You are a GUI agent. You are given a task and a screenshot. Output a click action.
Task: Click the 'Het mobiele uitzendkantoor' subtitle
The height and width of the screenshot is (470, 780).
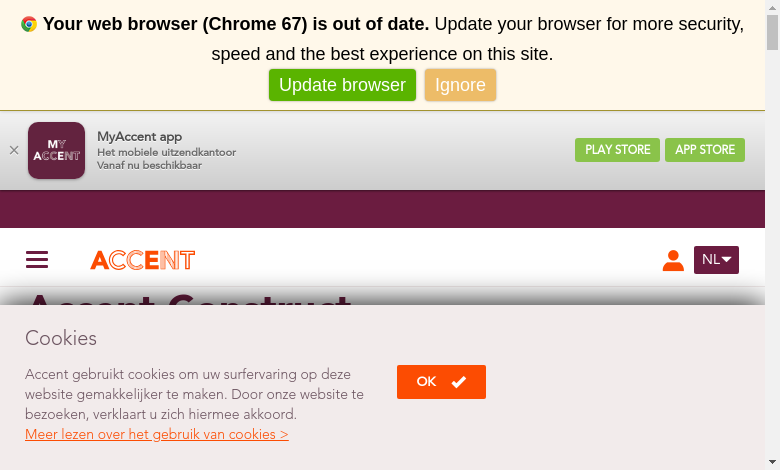166,152
